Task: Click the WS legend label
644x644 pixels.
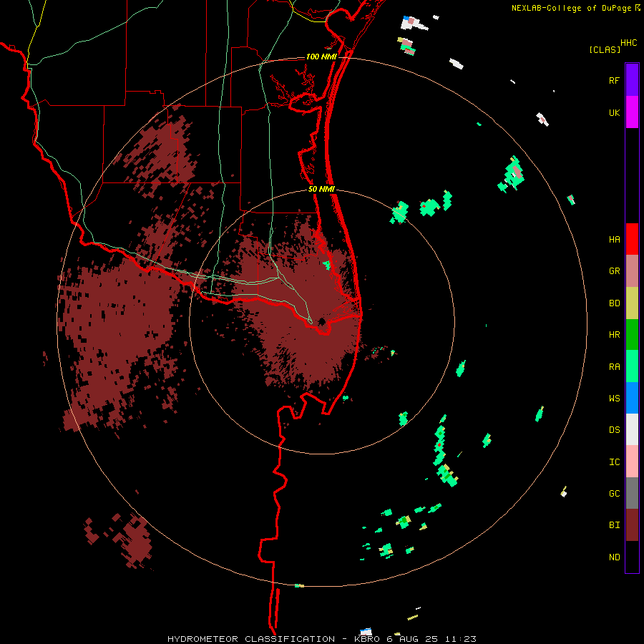Action: click(x=614, y=399)
